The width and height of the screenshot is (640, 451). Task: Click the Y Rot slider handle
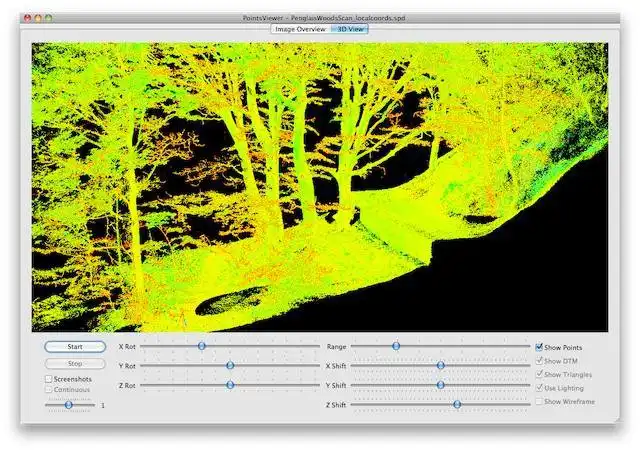tap(230, 365)
